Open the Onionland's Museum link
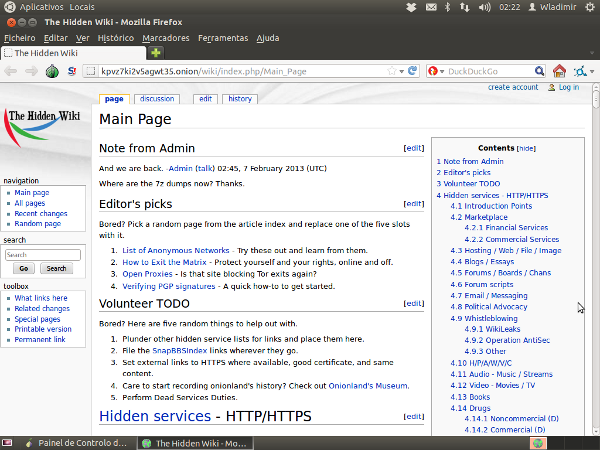 pos(368,386)
